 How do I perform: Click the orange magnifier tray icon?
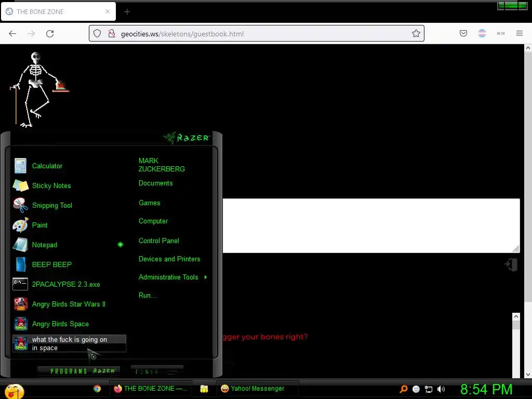pos(403,389)
